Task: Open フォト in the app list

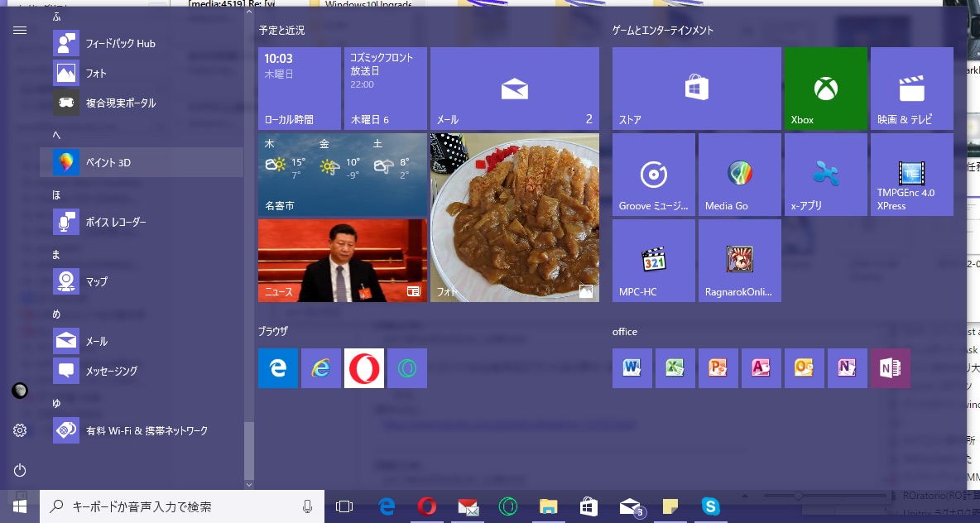Action: coord(142,73)
